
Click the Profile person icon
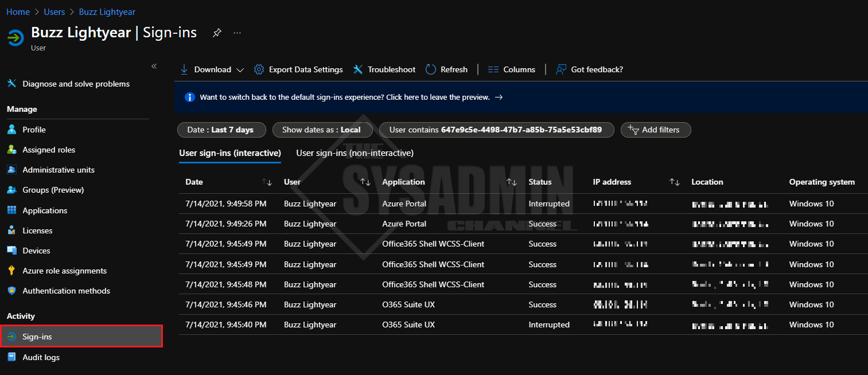pos(11,130)
